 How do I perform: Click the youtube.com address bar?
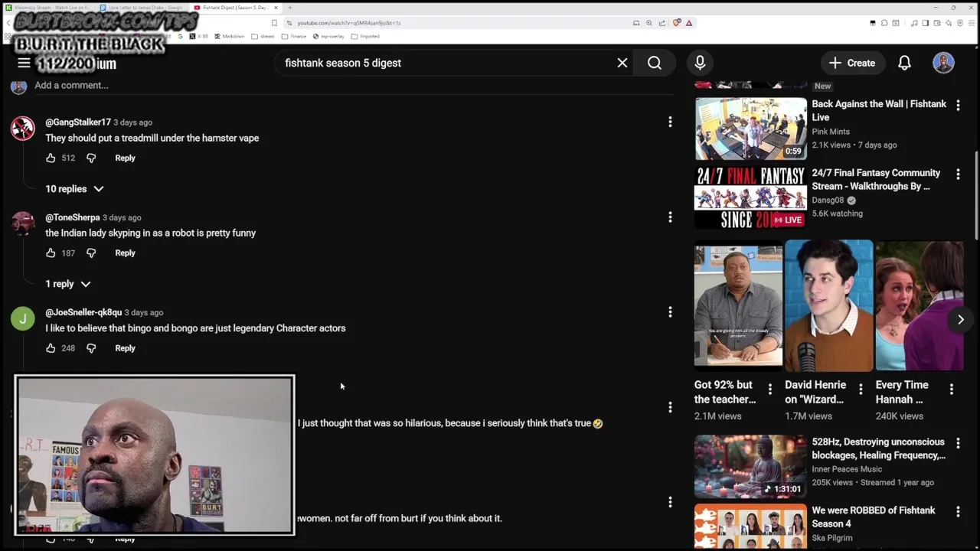(459, 23)
